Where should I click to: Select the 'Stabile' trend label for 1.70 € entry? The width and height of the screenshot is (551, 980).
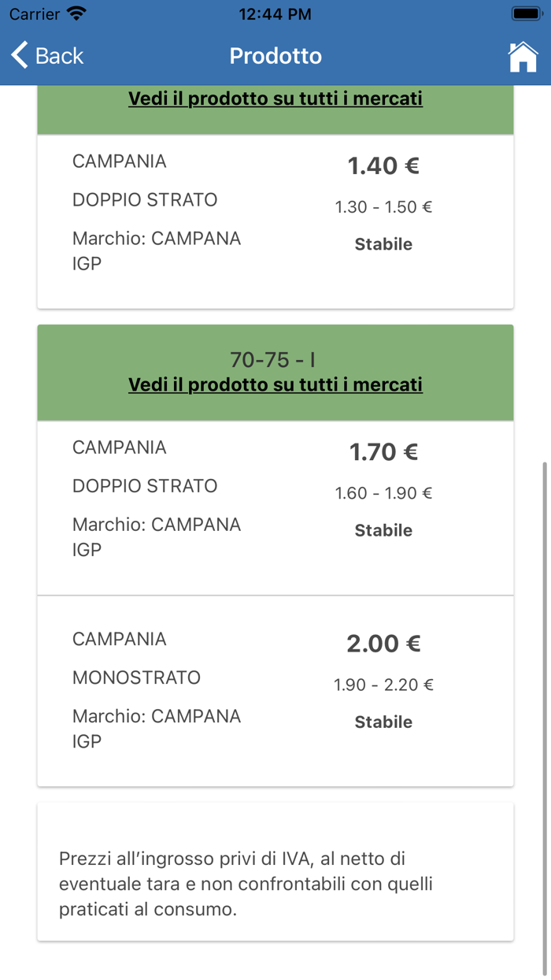pos(383,530)
